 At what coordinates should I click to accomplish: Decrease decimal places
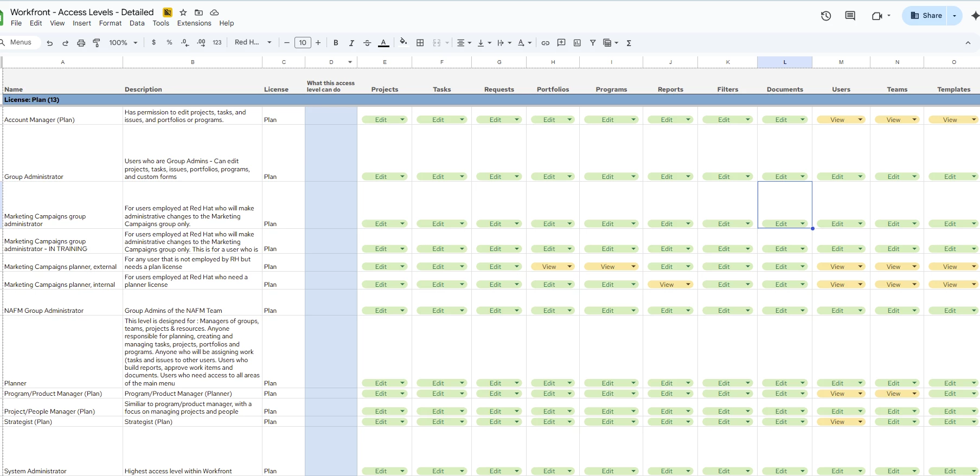185,42
